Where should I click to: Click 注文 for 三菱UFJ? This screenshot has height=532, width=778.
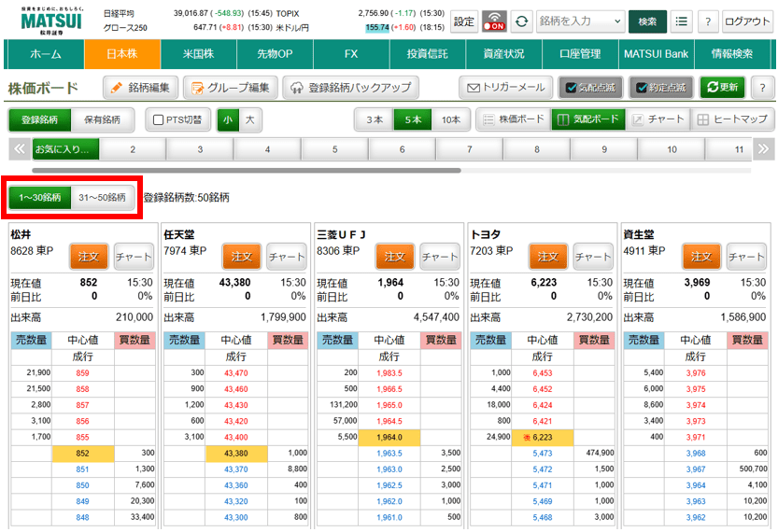(395, 257)
